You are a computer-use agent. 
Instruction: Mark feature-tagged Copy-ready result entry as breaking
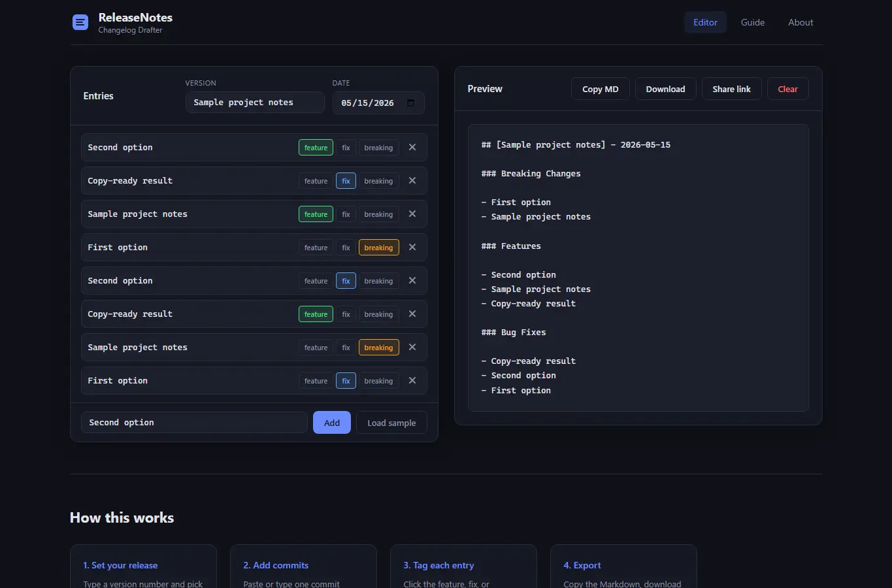(x=378, y=314)
